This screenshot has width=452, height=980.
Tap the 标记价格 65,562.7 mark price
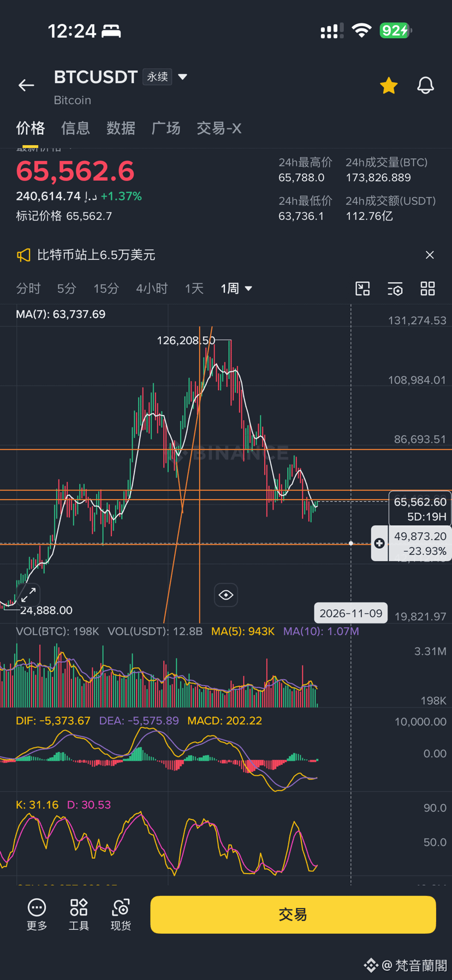64,216
